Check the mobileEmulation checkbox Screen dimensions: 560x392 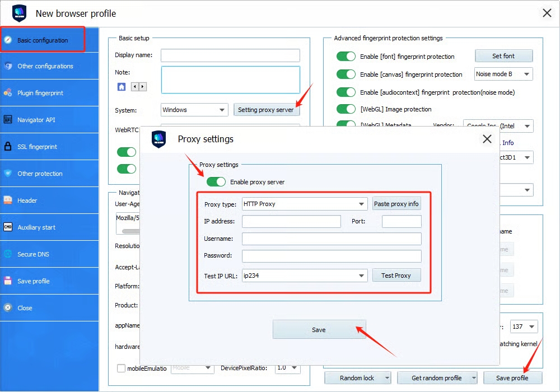point(121,368)
